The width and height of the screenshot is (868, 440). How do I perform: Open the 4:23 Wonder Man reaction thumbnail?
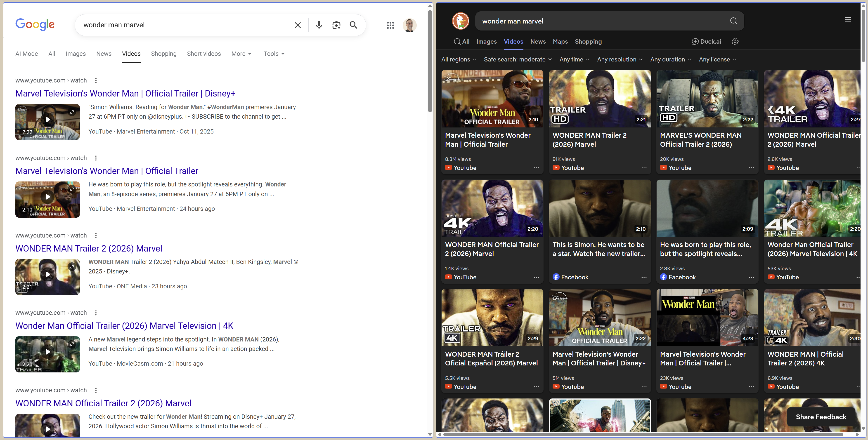click(x=707, y=318)
